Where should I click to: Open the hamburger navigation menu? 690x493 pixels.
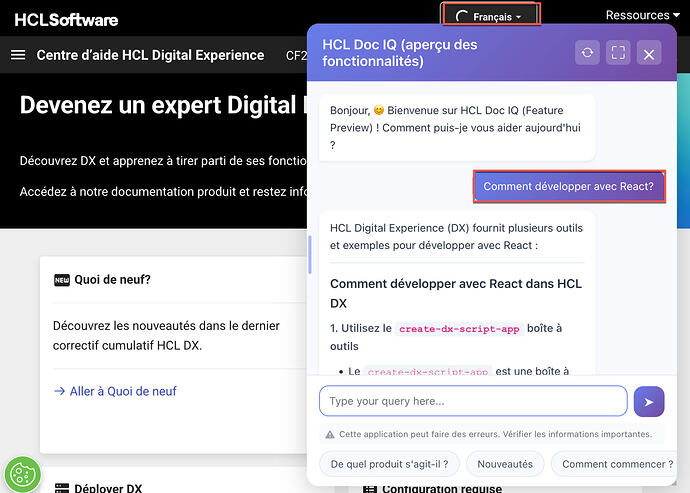pyautogui.click(x=18, y=55)
